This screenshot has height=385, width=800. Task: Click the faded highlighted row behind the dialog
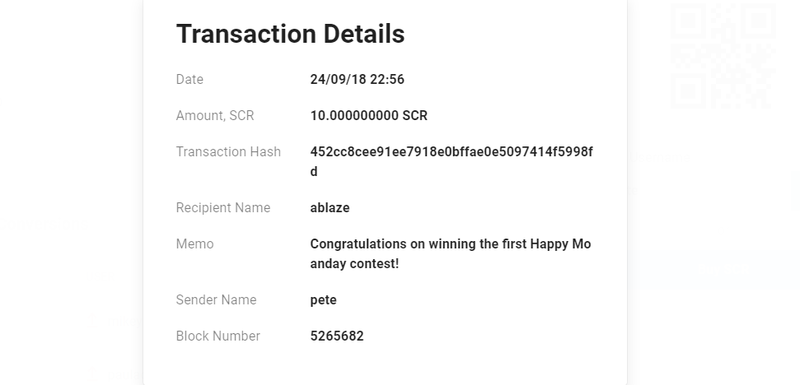pyautogui.click(x=713, y=269)
